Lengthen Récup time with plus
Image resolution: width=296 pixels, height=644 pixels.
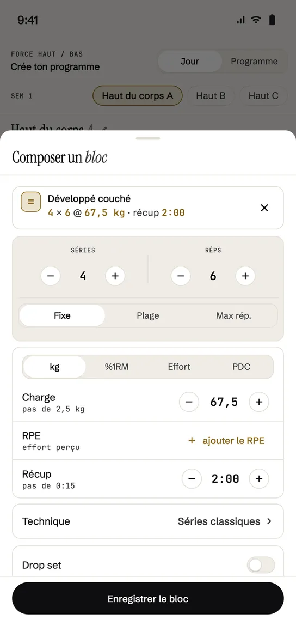click(x=259, y=478)
